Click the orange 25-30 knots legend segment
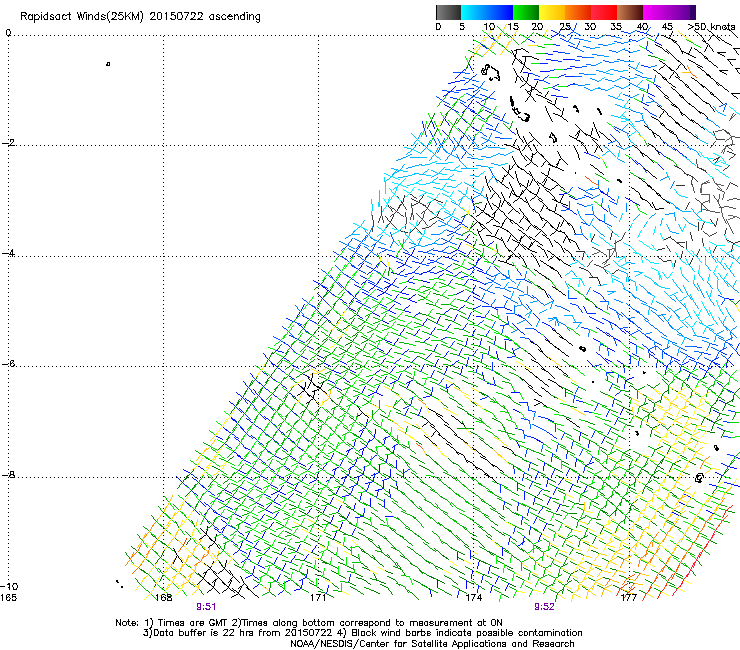Screen dimensions: 740x650 click(578, 12)
